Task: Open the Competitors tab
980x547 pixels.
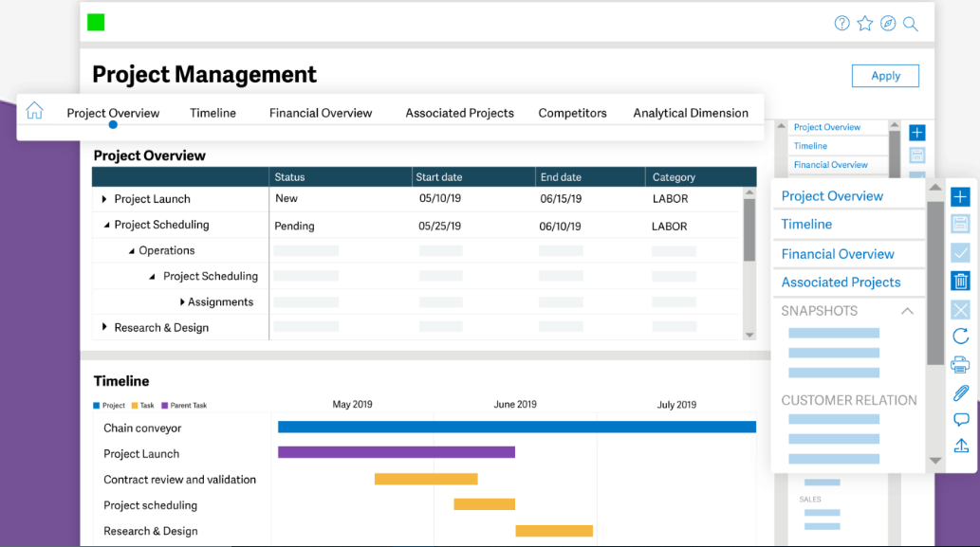Action: (572, 113)
